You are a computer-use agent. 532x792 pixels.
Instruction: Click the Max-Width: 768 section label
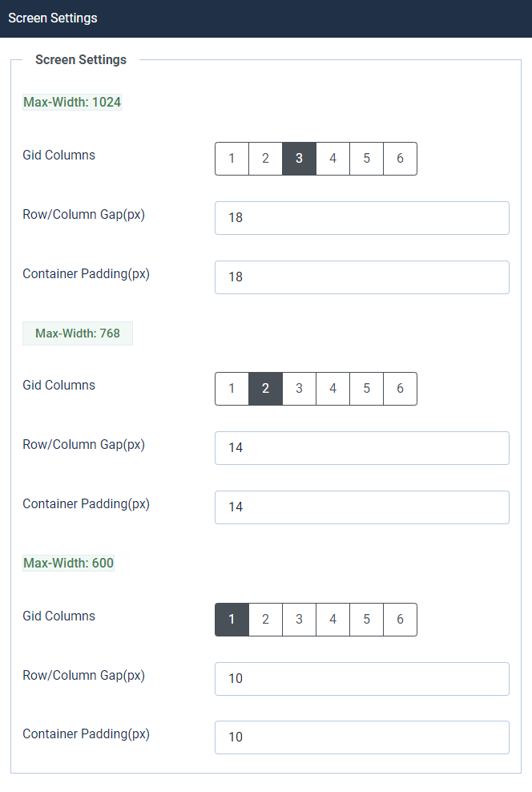tap(78, 333)
